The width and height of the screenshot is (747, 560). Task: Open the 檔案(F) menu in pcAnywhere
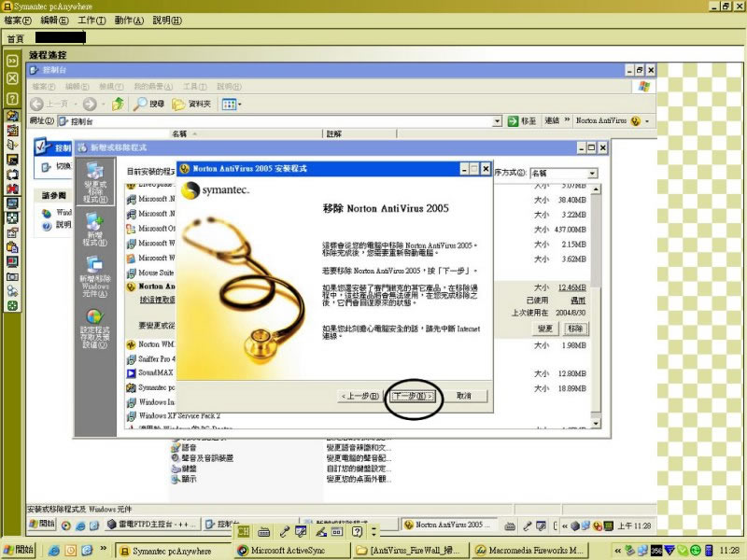pyautogui.click(x=18, y=21)
